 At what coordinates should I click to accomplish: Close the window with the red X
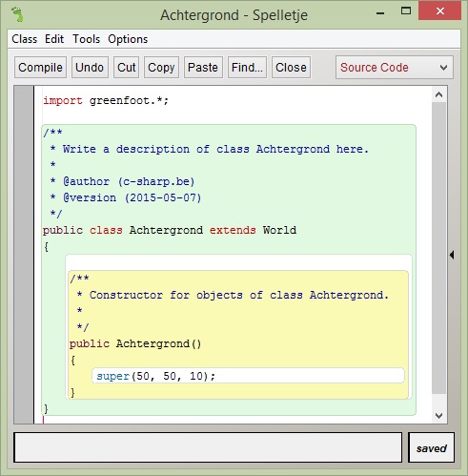coord(440,11)
